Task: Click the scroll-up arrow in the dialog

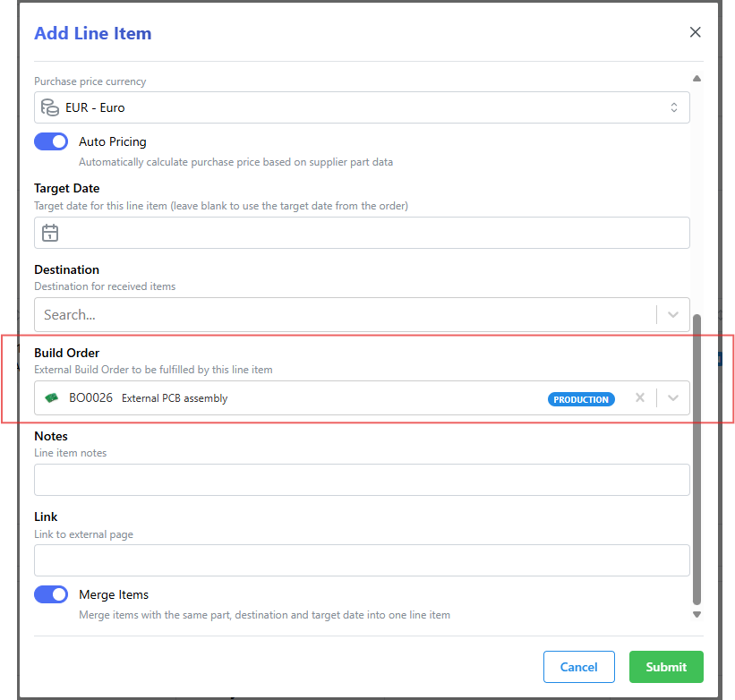Action: pos(697,78)
